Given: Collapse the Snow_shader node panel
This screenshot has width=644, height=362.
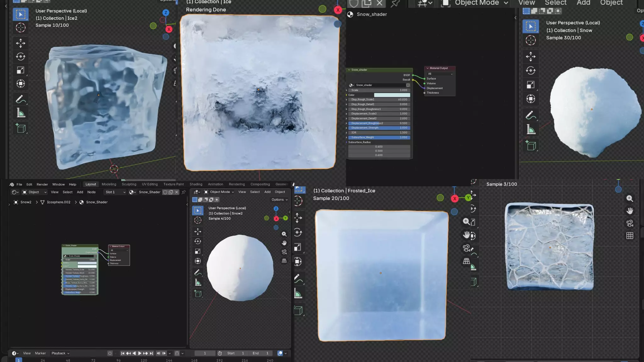Looking at the screenshot, I should 349,70.
